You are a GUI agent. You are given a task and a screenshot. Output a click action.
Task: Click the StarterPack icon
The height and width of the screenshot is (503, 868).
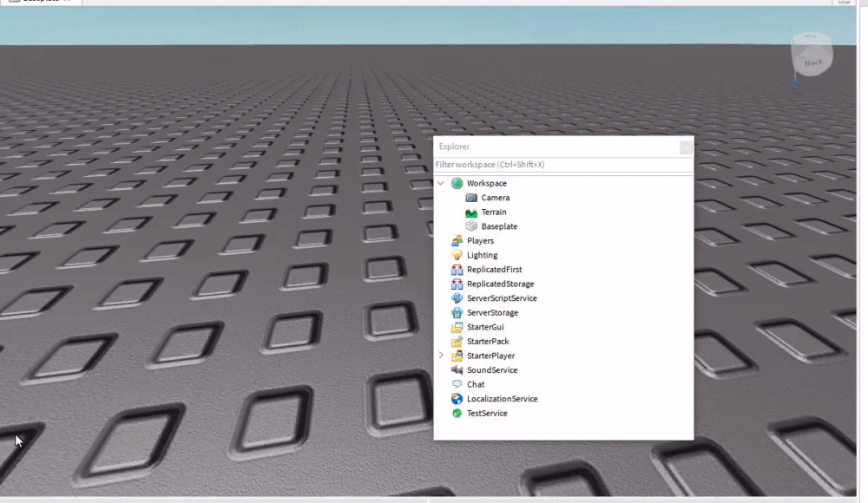[457, 342]
